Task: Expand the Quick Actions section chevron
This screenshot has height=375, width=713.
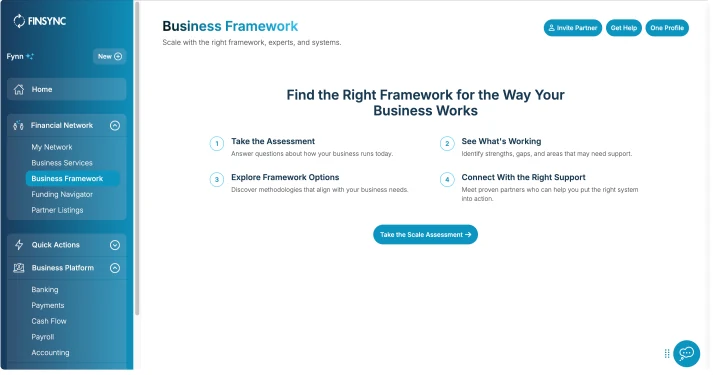Action: 115,245
